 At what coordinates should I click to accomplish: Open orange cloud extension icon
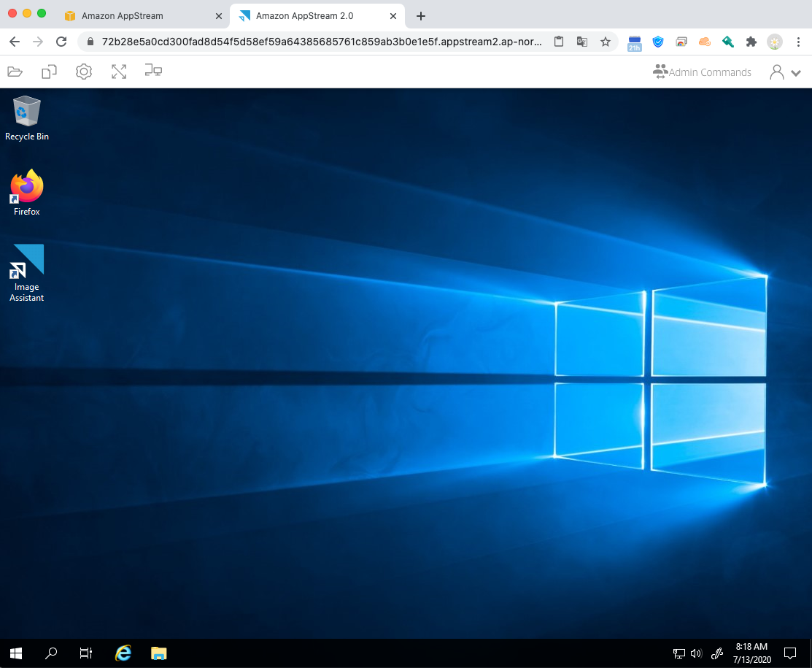pyautogui.click(x=704, y=42)
